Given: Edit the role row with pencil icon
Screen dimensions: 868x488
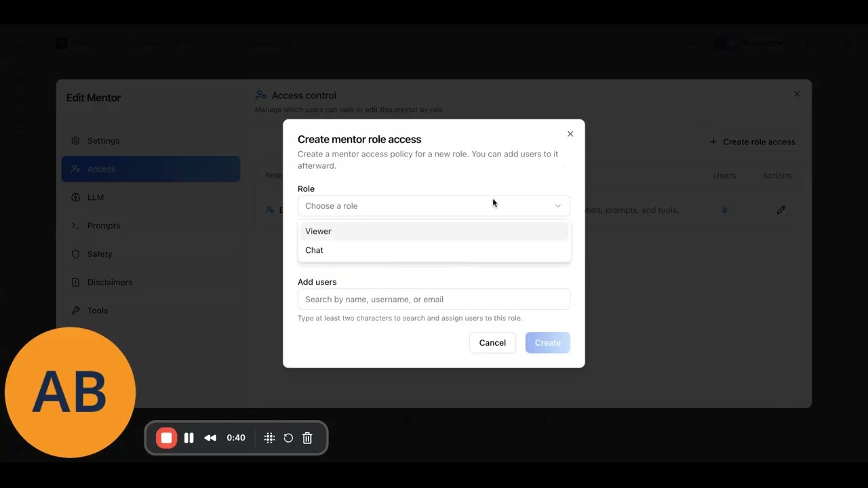Looking at the screenshot, I should point(781,210).
